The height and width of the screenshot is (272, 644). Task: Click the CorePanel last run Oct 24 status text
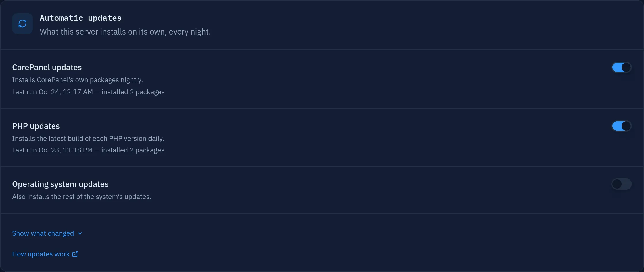point(88,92)
